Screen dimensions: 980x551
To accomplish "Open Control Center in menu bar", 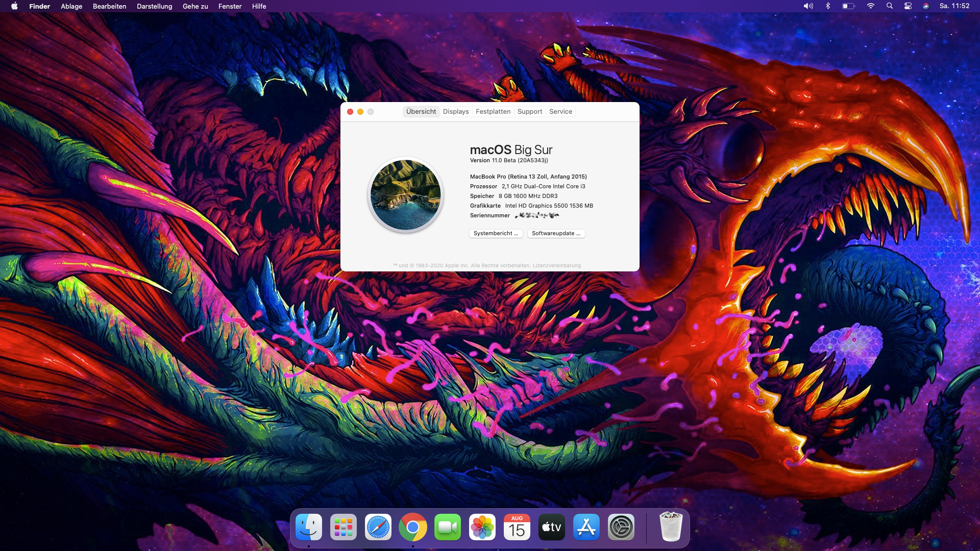I will click(908, 6).
